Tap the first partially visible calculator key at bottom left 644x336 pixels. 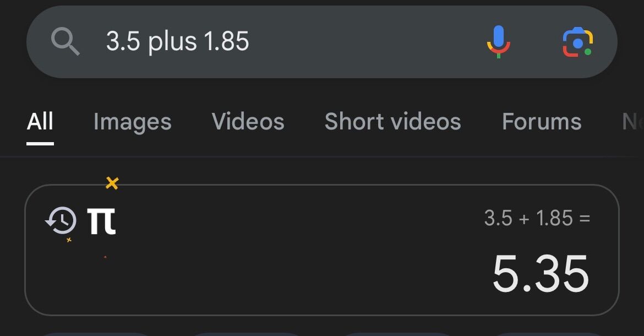[x=95, y=334]
